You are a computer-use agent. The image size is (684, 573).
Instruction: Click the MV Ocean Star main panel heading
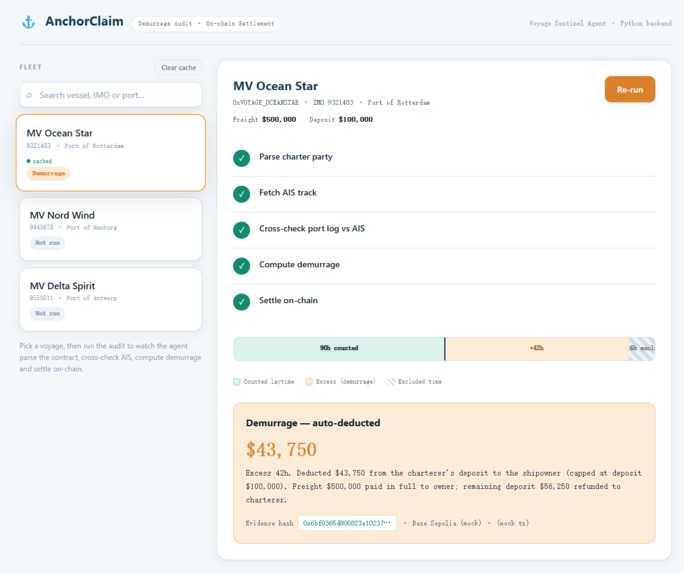tap(275, 86)
